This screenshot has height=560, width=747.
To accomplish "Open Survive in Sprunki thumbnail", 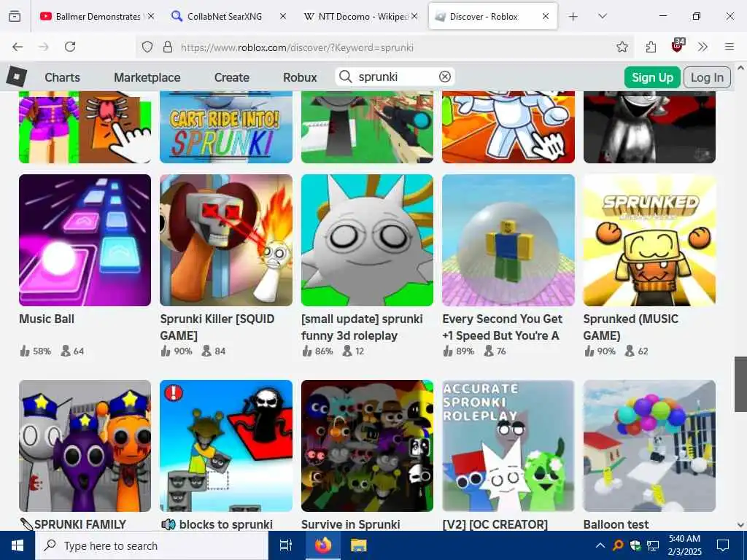I will pos(368,446).
